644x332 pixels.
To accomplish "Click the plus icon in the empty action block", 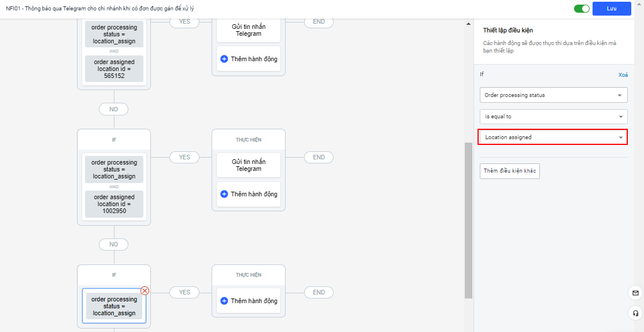I will (x=224, y=301).
